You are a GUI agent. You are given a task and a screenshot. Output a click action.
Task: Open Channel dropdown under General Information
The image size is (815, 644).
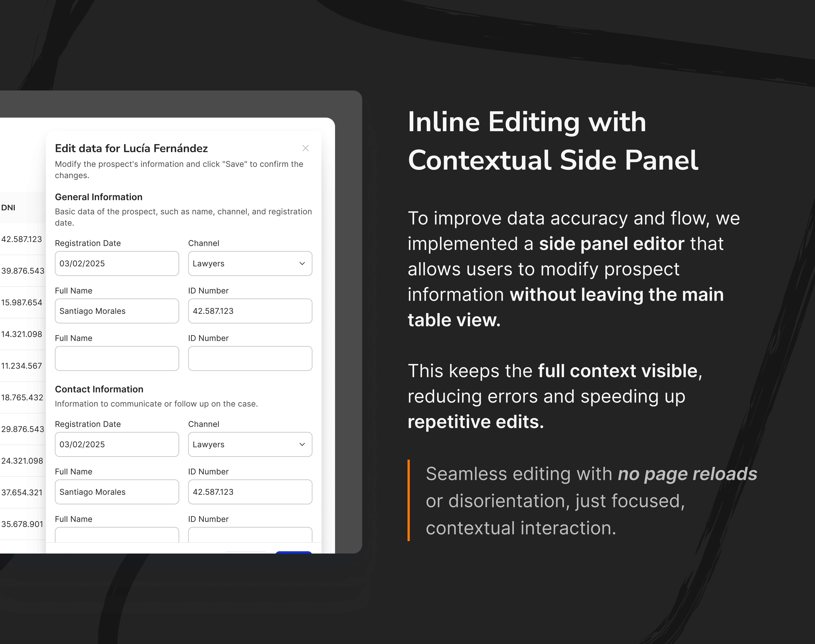coord(250,264)
